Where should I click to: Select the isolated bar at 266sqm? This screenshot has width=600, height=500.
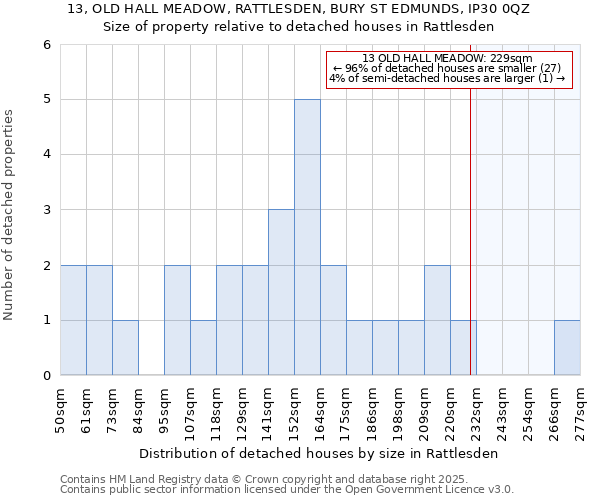point(567,348)
